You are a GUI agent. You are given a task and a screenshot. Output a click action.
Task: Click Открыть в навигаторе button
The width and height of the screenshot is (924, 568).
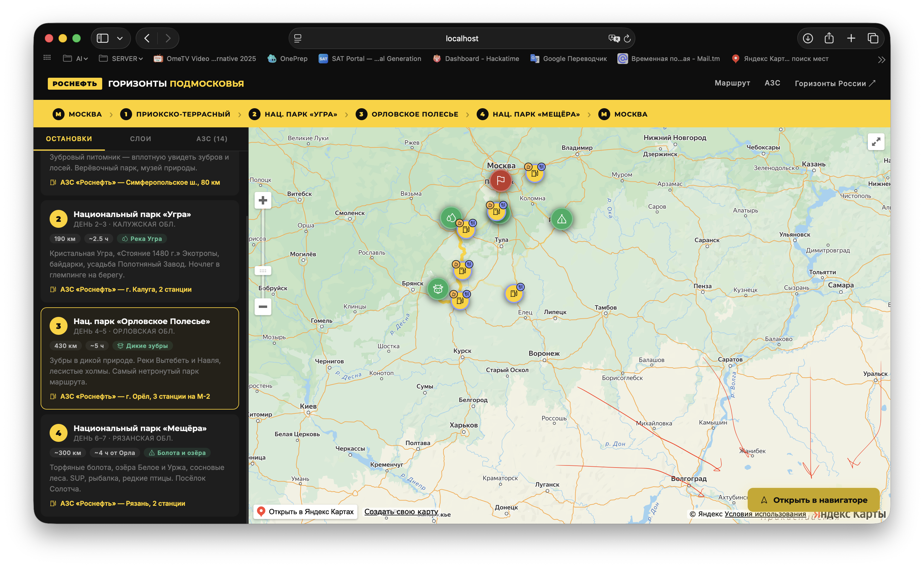pos(813,500)
